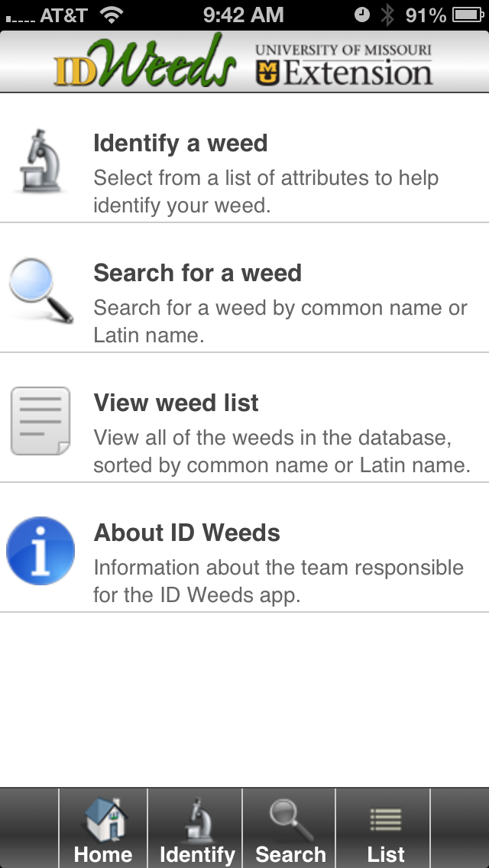Select the "Search for a weed" heading

(x=197, y=273)
